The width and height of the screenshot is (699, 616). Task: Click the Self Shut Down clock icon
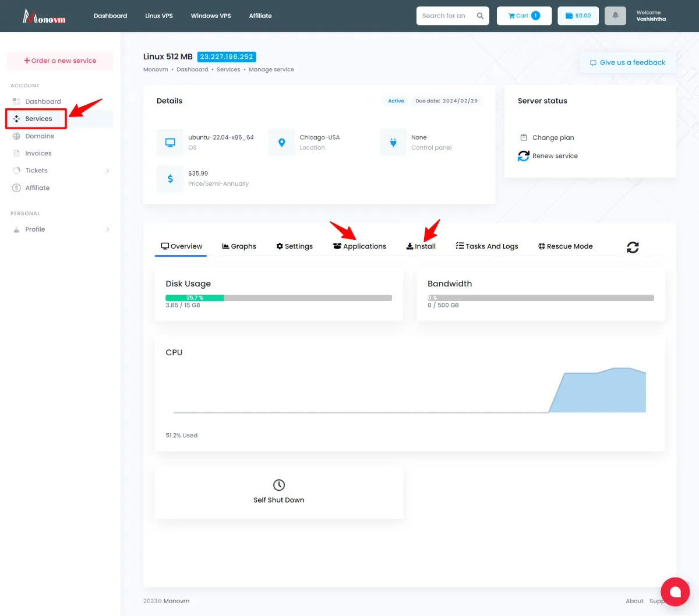click(x=278, y=484)
